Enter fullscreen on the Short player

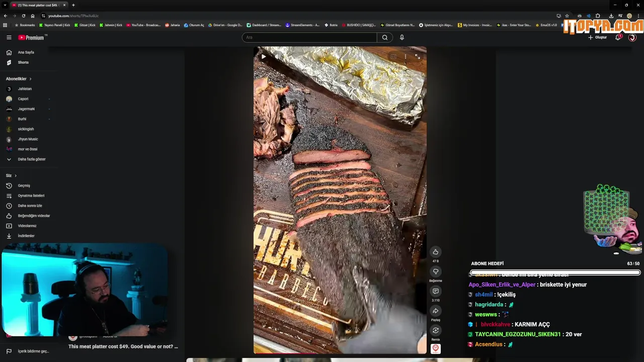(418, 57)
